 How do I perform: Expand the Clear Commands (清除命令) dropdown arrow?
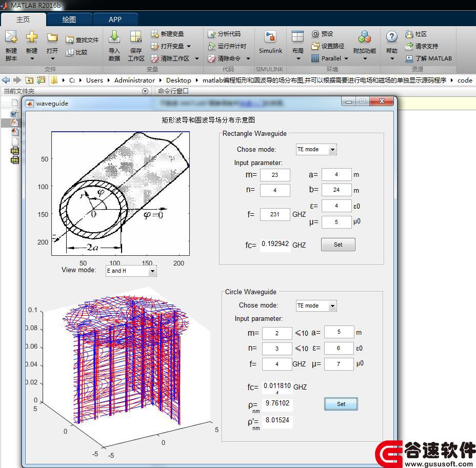click(x=248, y=58)
